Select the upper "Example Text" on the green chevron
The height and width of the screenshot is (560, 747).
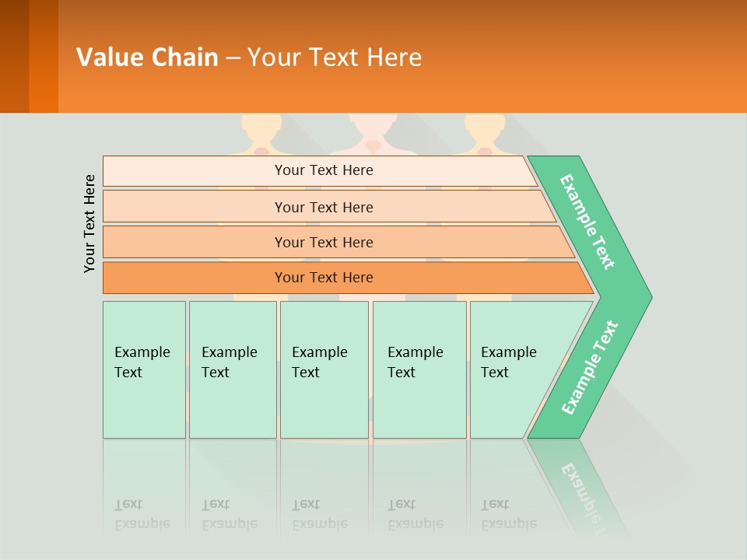pyautogui.click(x=587, y=222)
